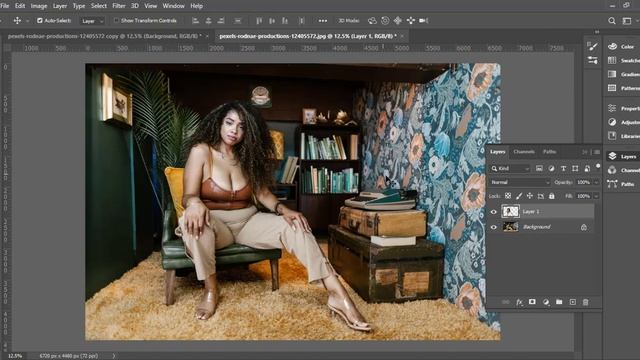Open the Color panel

pos(622,47)
